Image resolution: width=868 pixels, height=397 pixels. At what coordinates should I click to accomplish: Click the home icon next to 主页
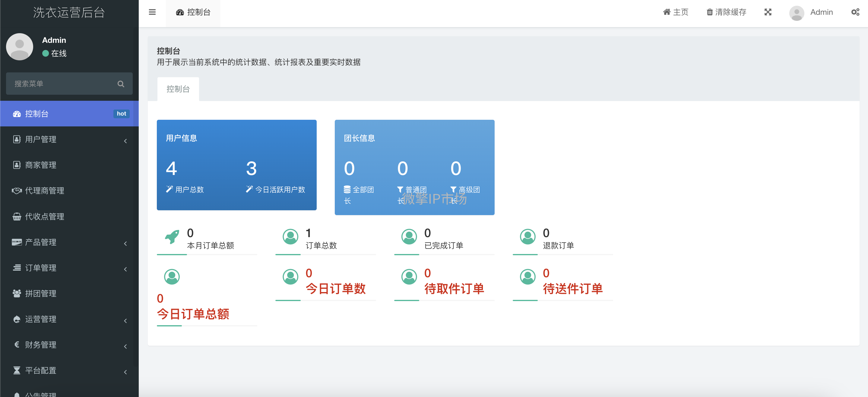(x=667, y=12)
